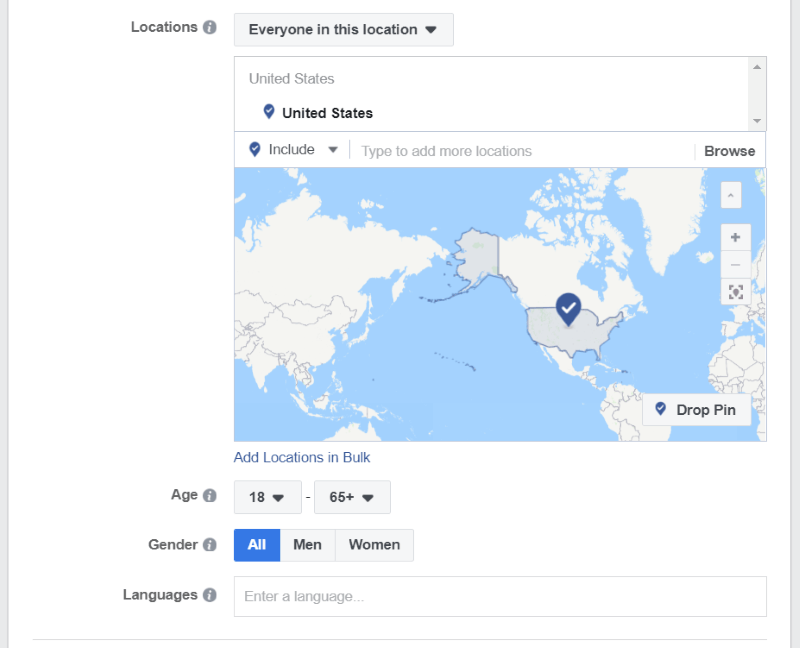Zoom in on the map with plus icon
This screenshot has height=648, width=800.
point(735,237)
